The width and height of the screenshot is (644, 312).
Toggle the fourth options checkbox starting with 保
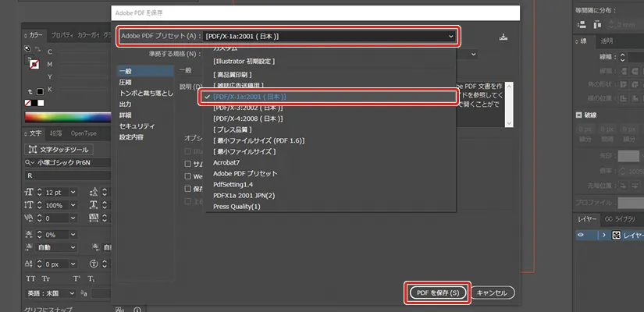coord(187,189)
